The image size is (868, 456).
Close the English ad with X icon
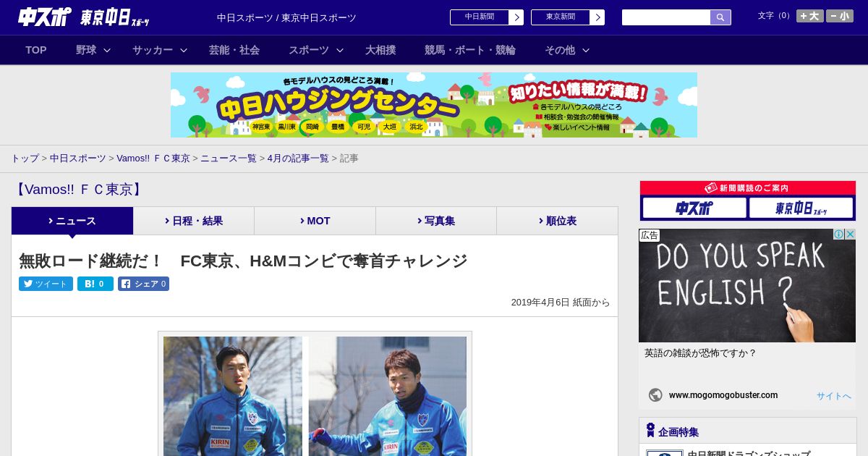850,235
